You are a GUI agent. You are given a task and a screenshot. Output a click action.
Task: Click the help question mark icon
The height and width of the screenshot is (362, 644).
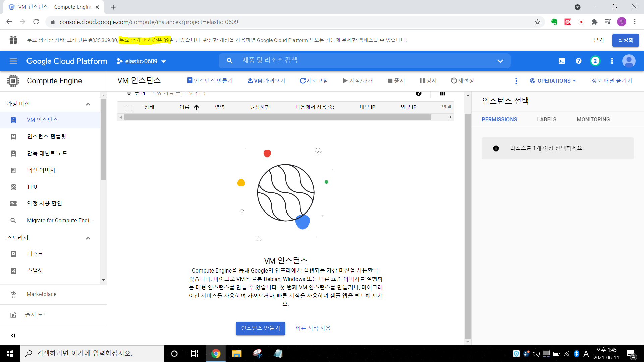coord(578,61)
